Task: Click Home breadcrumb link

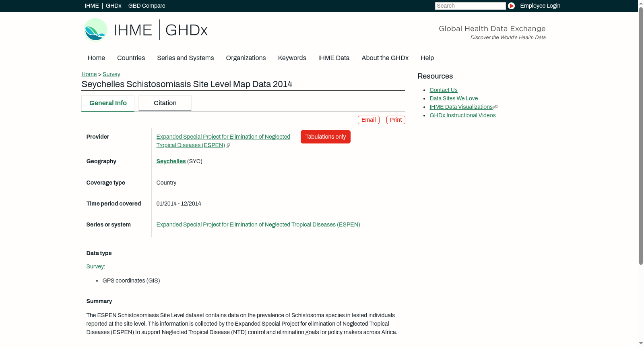Action: (x=89, y=74)
